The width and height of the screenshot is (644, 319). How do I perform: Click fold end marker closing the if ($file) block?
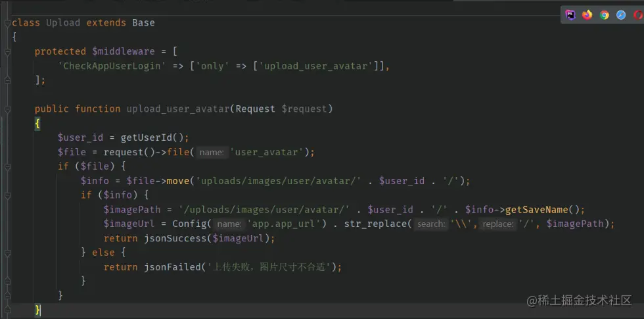click(7, 295)
